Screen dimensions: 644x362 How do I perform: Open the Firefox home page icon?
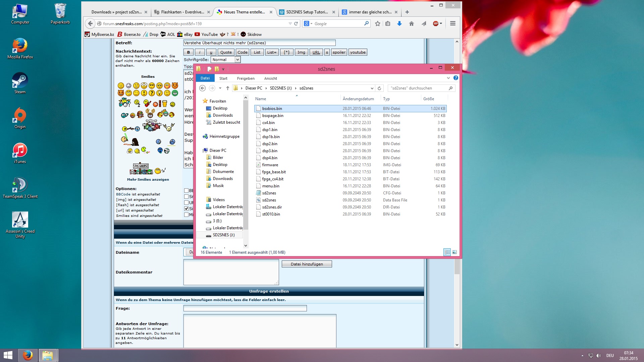[x=411, y=23]
